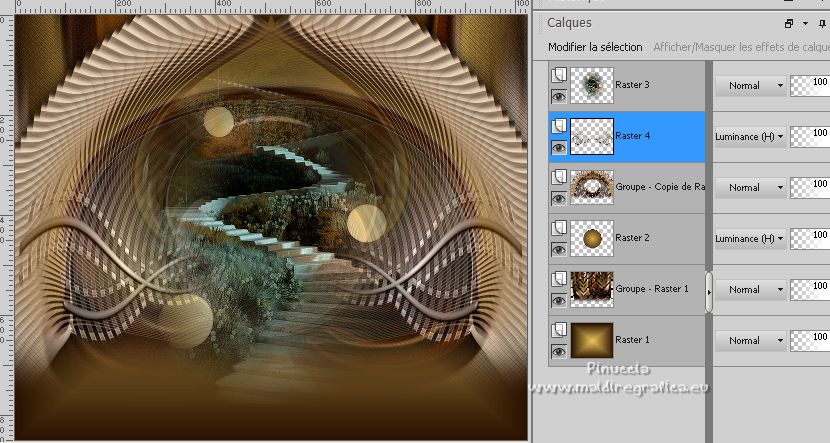Toggle the eye icon for Raster 2

tap(559, 249)
